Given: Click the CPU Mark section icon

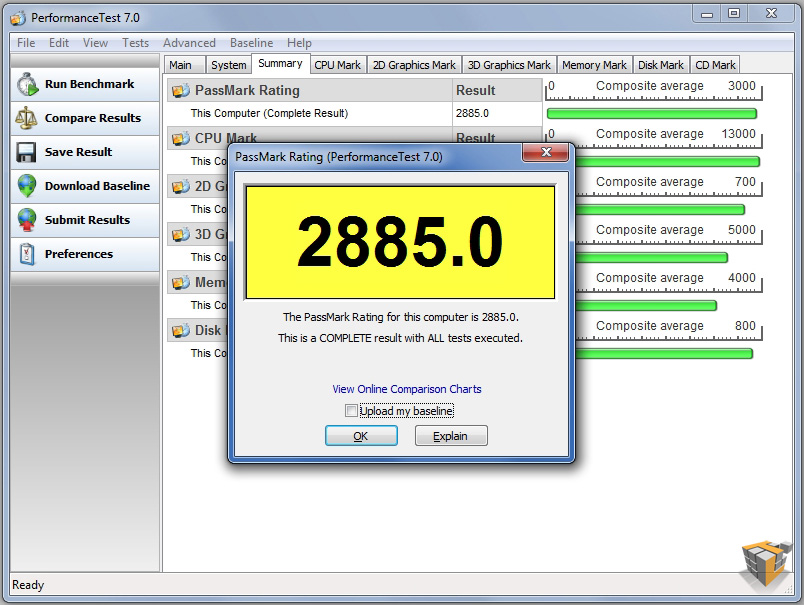Looking at the screenshot, I should coord(180,138).
